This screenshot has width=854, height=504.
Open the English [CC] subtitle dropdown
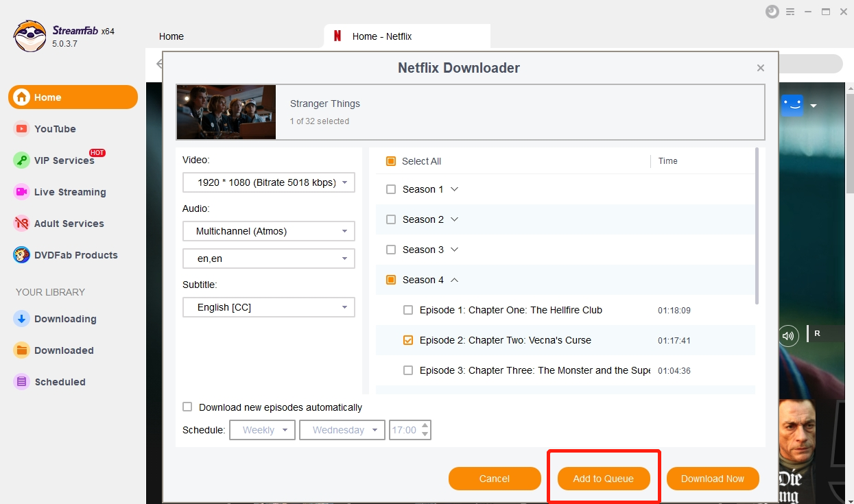(x=269, y=307)
